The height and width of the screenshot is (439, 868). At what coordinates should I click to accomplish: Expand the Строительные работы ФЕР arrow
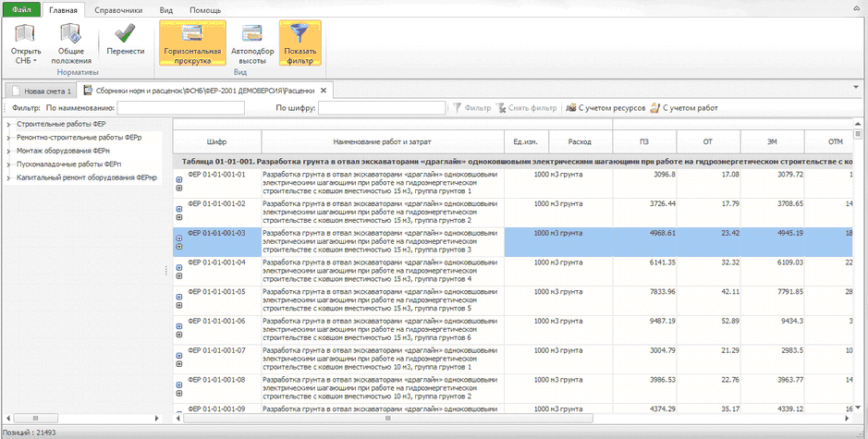(8, 125)
